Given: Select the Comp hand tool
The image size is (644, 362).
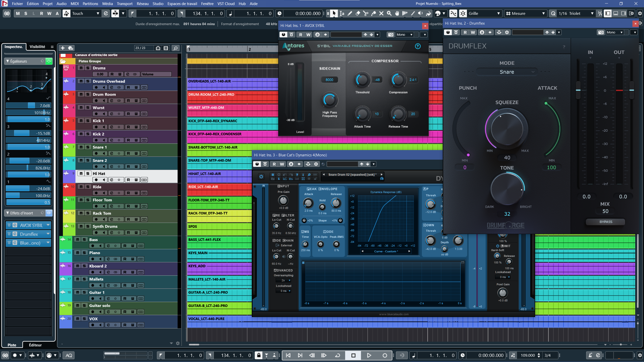Looking at the screenshot, I should point(397,14).
